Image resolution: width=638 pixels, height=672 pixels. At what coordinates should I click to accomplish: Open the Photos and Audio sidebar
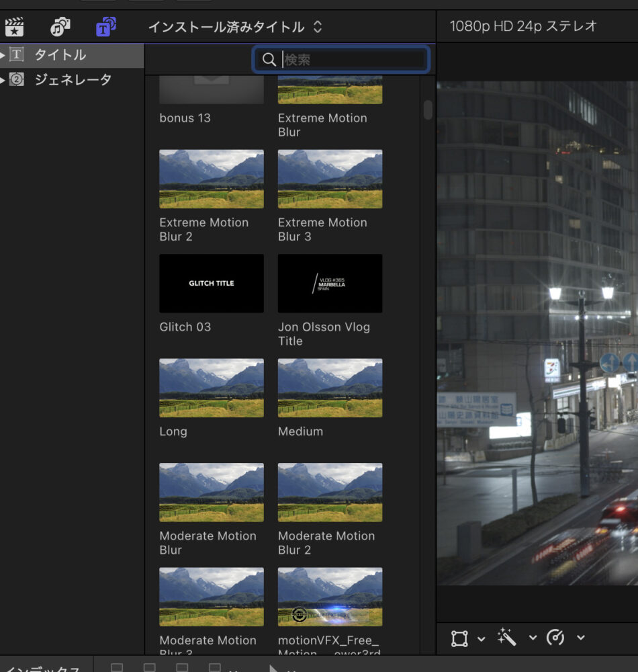coord(60,27)
